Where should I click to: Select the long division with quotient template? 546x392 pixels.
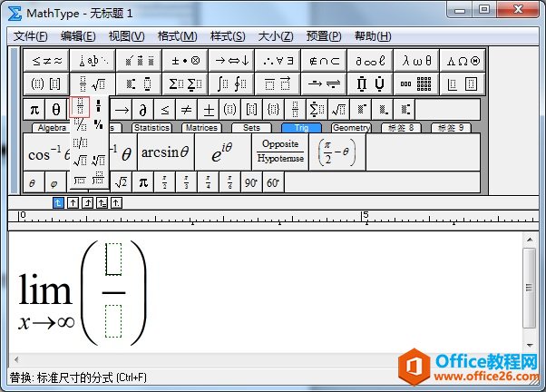coord(99,179)
